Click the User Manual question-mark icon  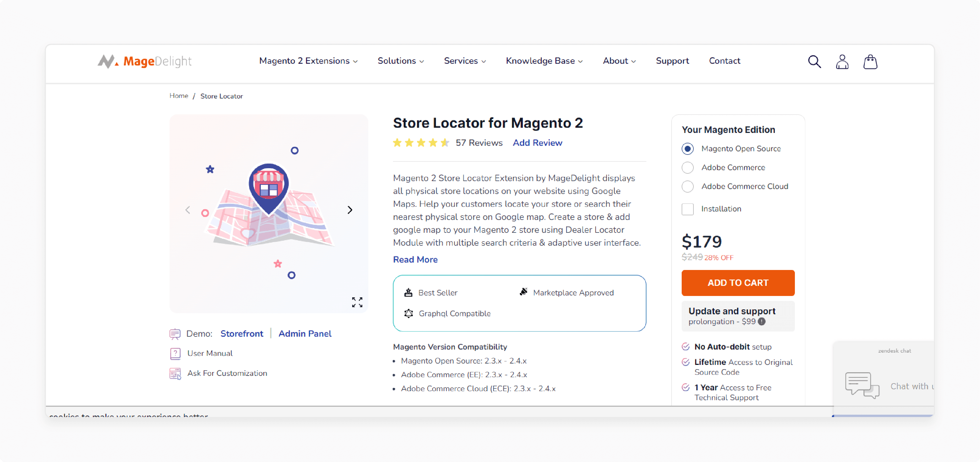click(175, 353)
